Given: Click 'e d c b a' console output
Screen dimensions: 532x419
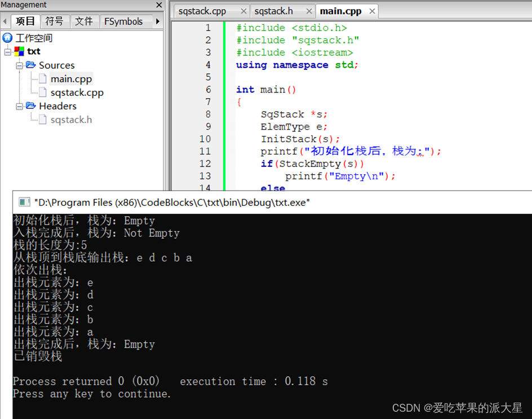Looking at the screenshot, I should tap(164, 258).
